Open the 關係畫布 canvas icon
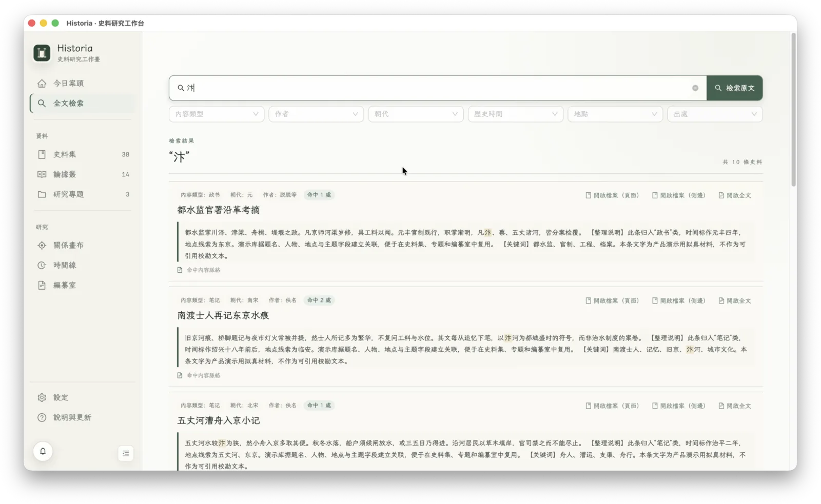821x504 pixels. pos(42,245)
